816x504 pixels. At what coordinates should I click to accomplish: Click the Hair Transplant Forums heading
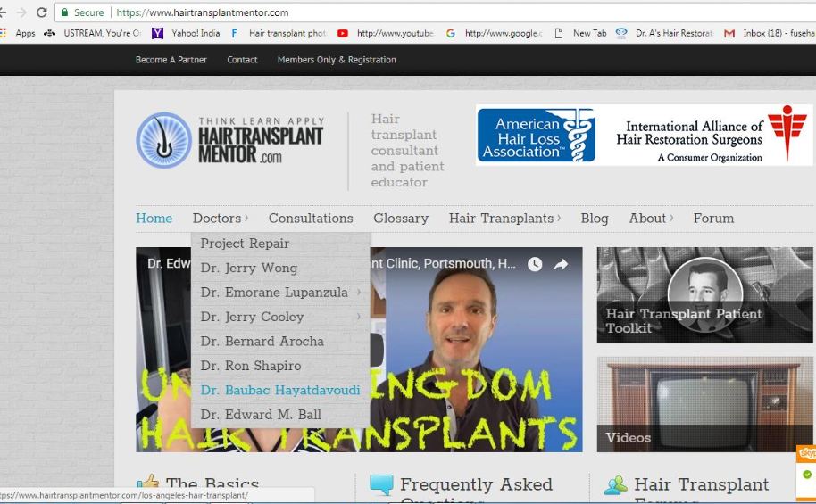[x=701, y=489]
